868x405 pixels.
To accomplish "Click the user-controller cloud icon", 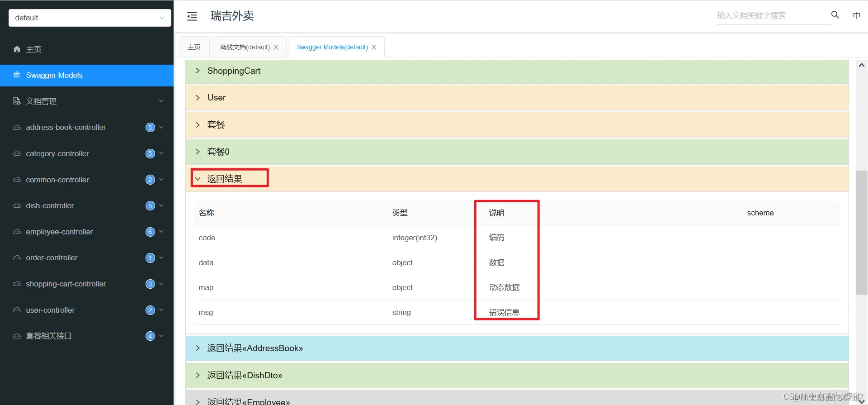I will (x=17, y=310).
